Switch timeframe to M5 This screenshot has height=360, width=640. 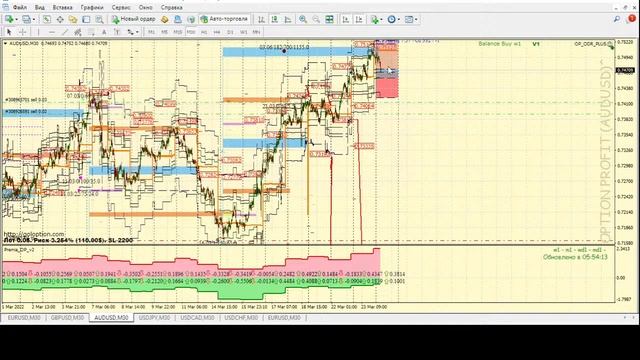coord(164,32)
